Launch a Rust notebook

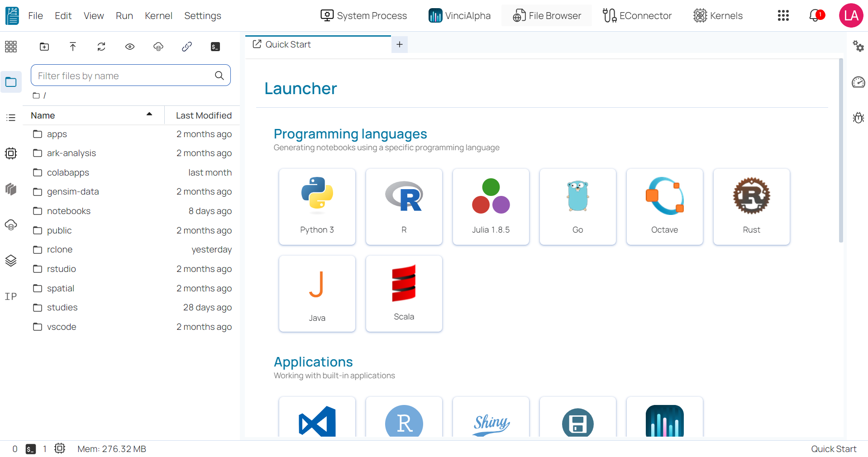pos(752,207)
